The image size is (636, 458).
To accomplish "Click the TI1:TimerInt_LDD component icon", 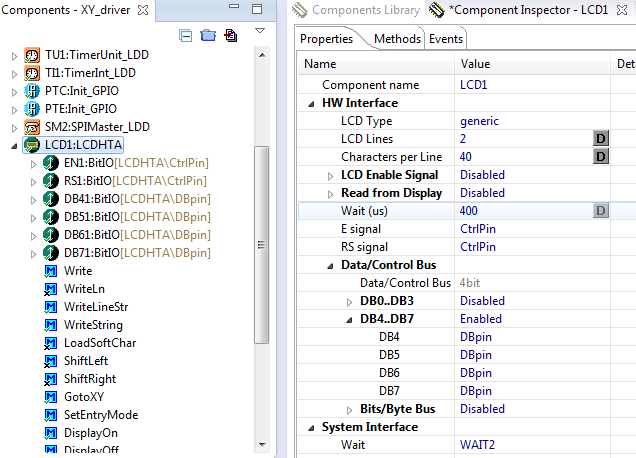I will [x=32, y=73].
